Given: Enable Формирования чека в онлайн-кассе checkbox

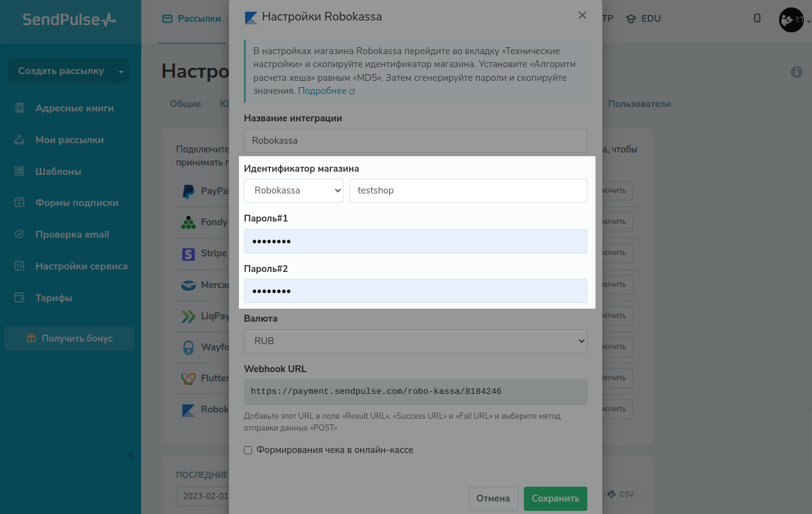Looking at the screenshot, I should tap(248, 450).
